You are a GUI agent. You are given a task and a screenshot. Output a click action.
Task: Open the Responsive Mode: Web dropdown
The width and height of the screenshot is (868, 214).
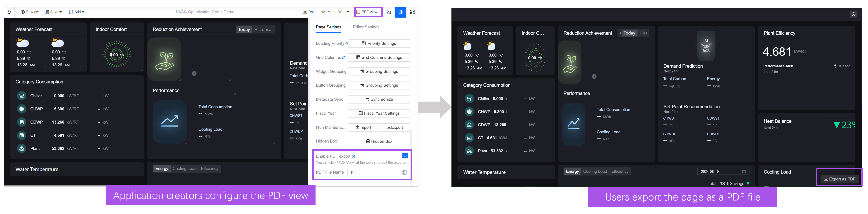(x=326, y=12)
